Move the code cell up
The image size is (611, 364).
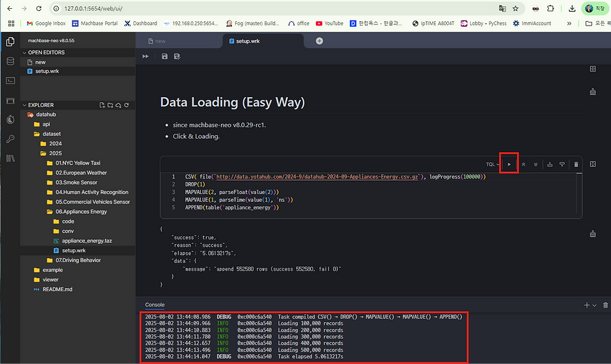click(523, 165)
